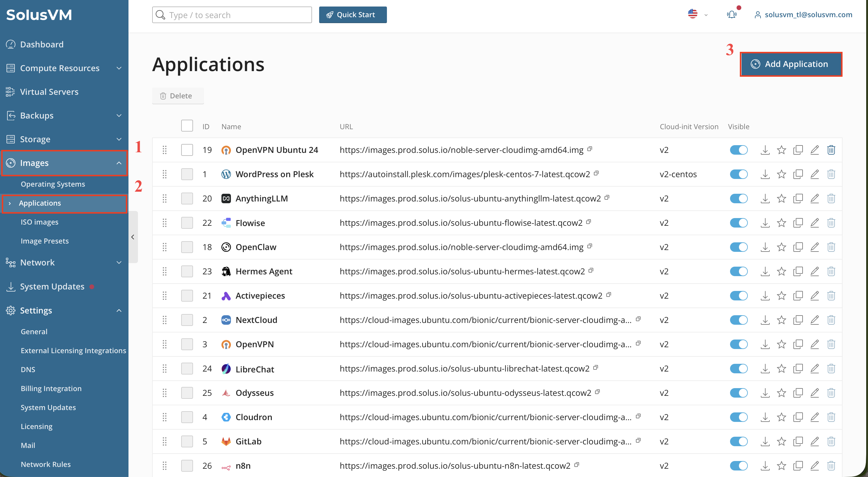Open Operating Systems under Images
The width and height of the screenshot is (868, 477).
(x=53, y=184)
